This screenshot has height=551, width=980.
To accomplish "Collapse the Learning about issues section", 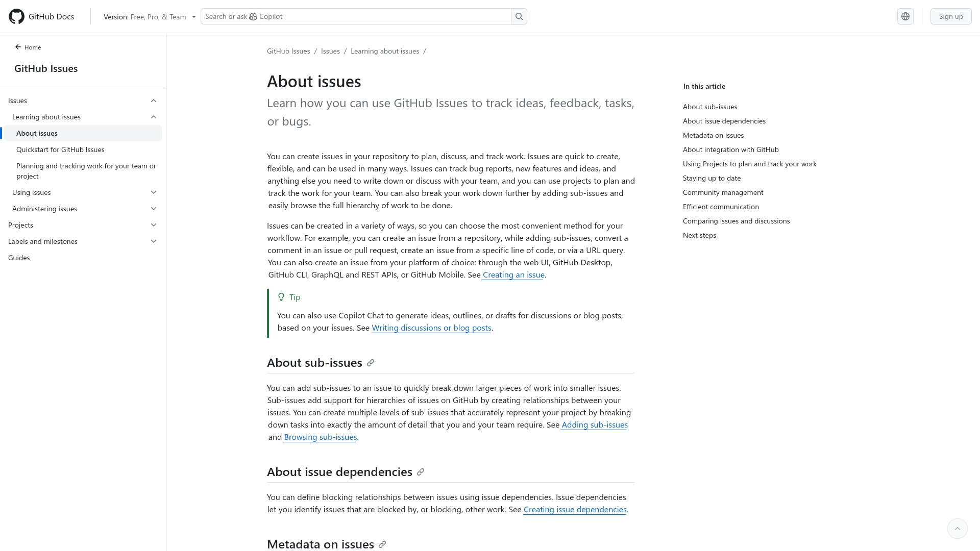I will tap(154, 117).
